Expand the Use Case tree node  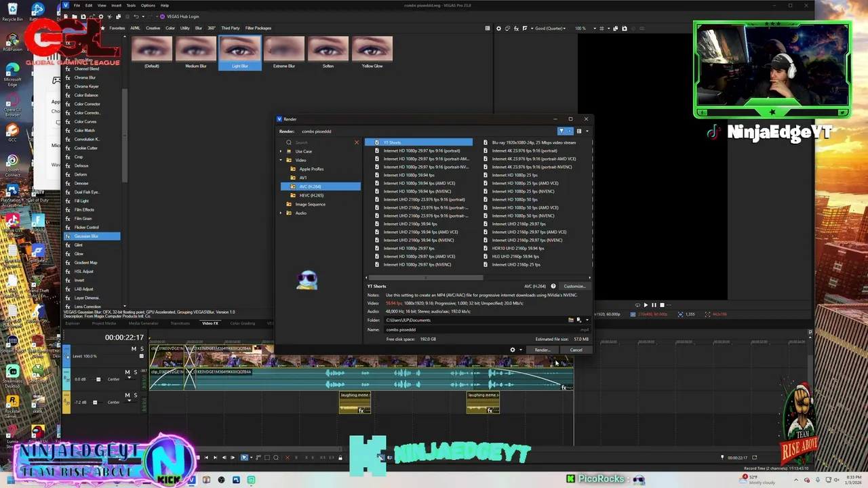click(x=281, y=151)
